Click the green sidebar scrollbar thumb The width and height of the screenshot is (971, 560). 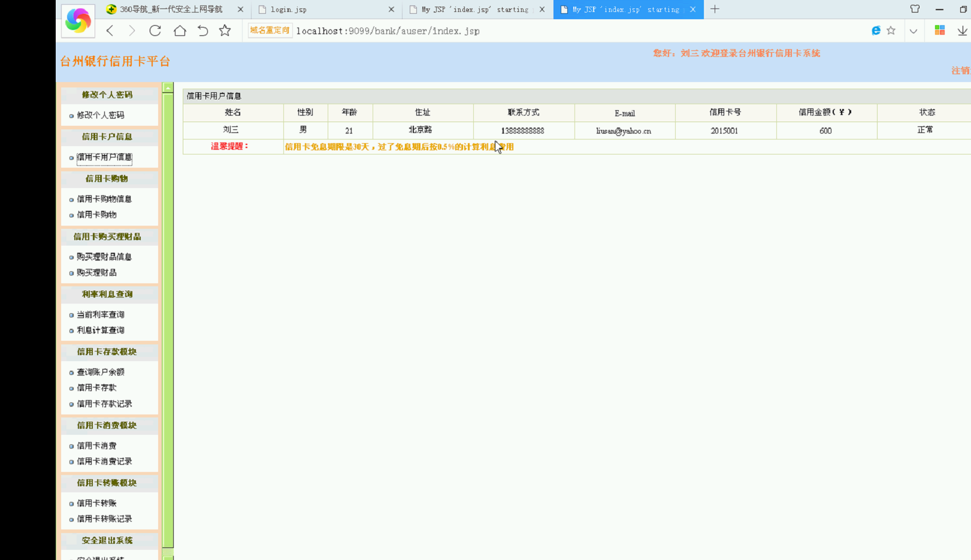pyautogui.click(x=168, y=320)
